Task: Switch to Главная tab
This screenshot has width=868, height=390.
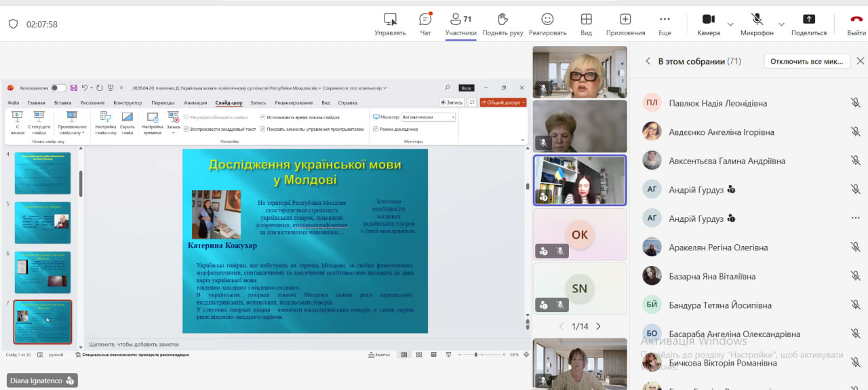Action: (x=36, y=102)
